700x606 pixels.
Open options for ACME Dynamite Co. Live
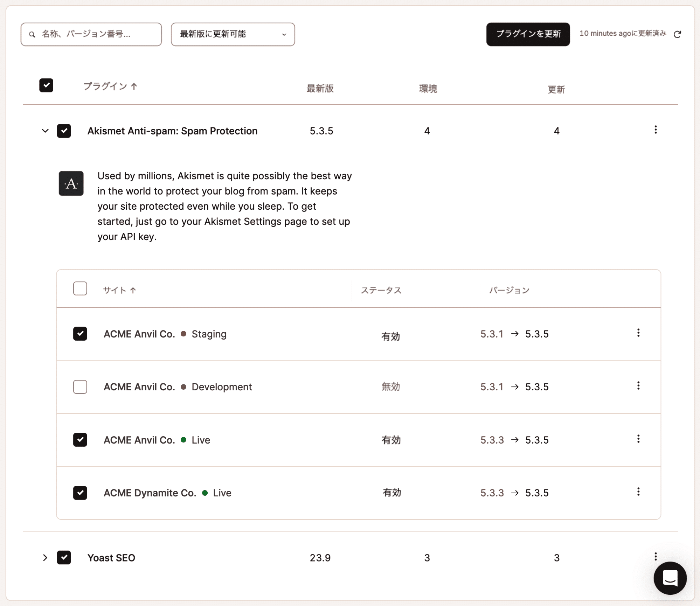[x=638, y=492]
